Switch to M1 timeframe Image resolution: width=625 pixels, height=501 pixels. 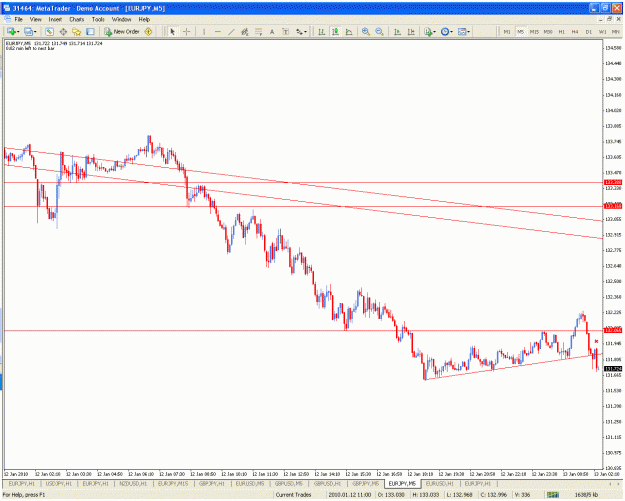tap(507, 31)
